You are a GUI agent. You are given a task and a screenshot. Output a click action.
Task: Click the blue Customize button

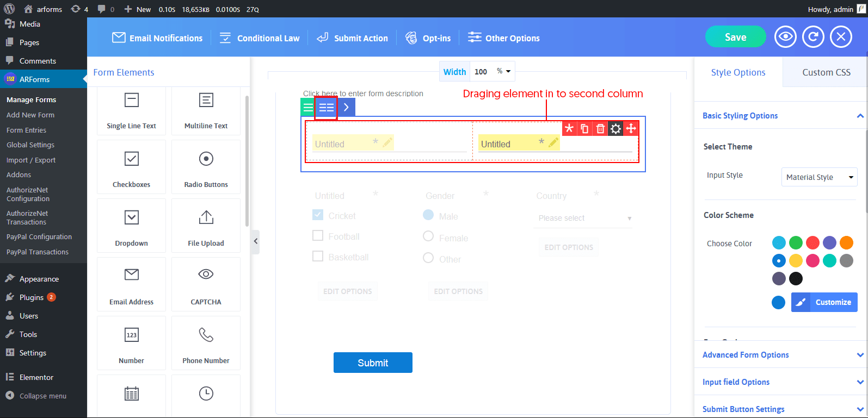coord(824,302)
